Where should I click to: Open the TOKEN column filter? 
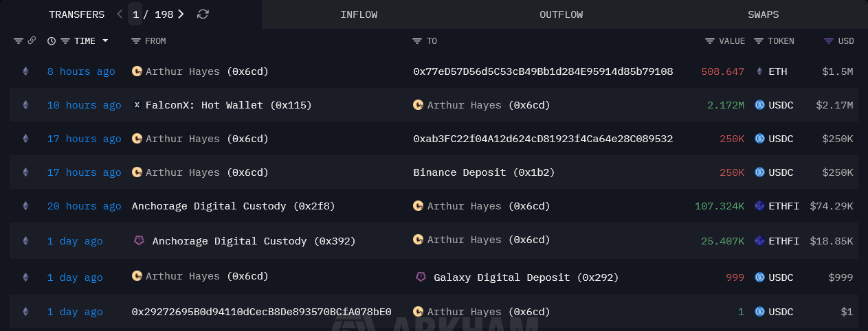(x=759, y=41)
